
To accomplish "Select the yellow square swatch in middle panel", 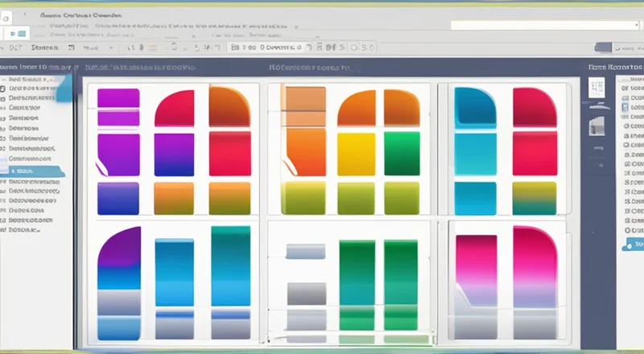I will pos(356,154).
